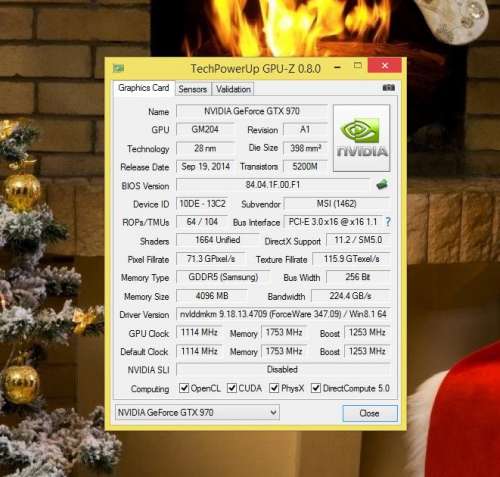500x477 pixels.
Task: Toggle the OpenCL checkbox
Action: tap(184, 388)
